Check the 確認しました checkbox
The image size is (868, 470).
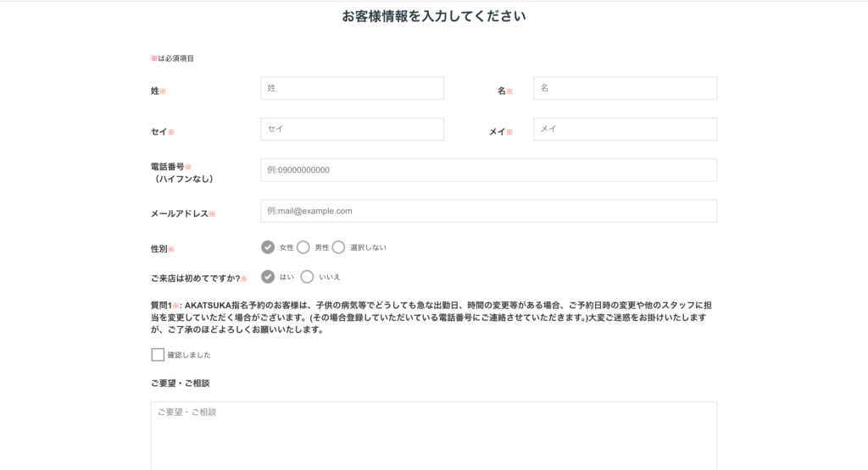[x=158, y=355]
